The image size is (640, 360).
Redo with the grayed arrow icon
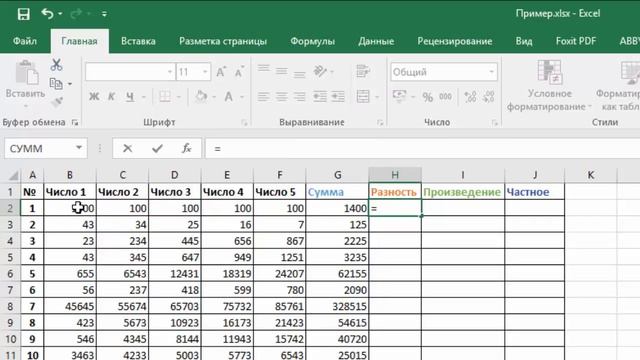76,14
